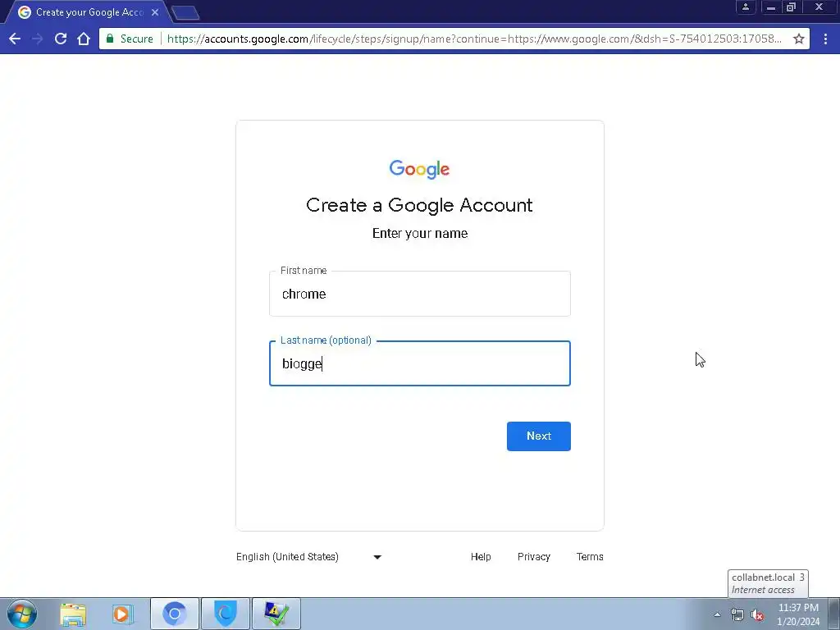Image resolution: width=840 pixels, height=630 pixels.
Task: Bookmark this page with the star
Action: [798, 39]
